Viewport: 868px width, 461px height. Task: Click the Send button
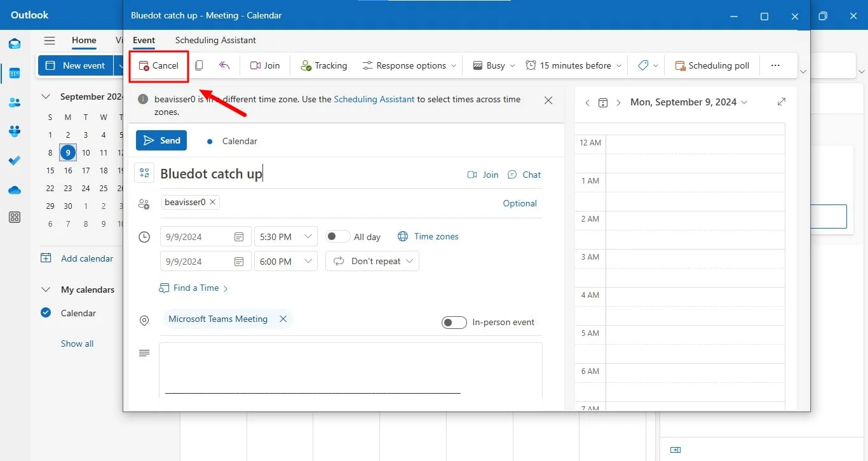tap(161, 140)
